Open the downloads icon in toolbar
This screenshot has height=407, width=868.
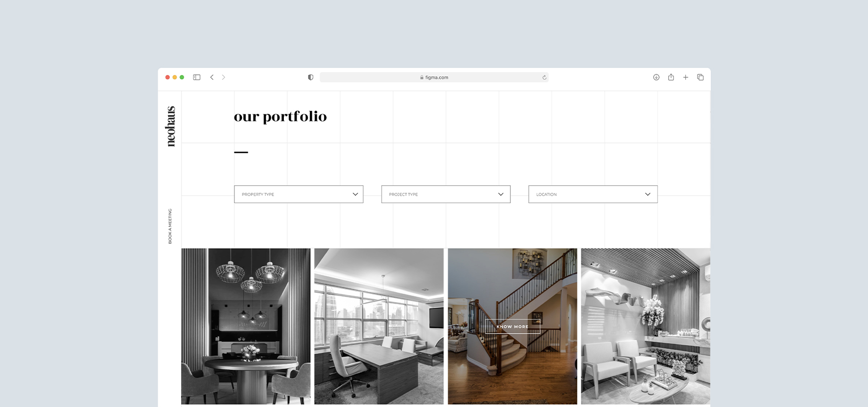pos(656,77)
